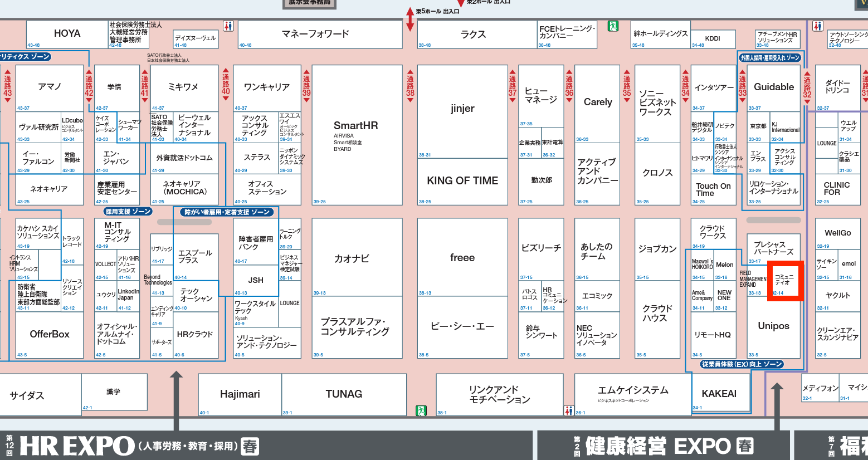The height and width of the screenshot is (460, 868).
Task: Click the 従業員体験(EX)向上ゾーン label
Action: (742, 364)
